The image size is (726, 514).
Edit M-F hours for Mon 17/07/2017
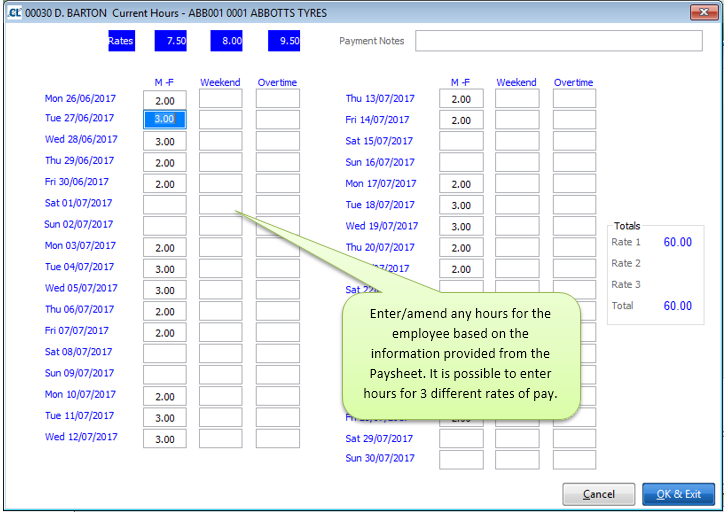click(x=461, y=184)
